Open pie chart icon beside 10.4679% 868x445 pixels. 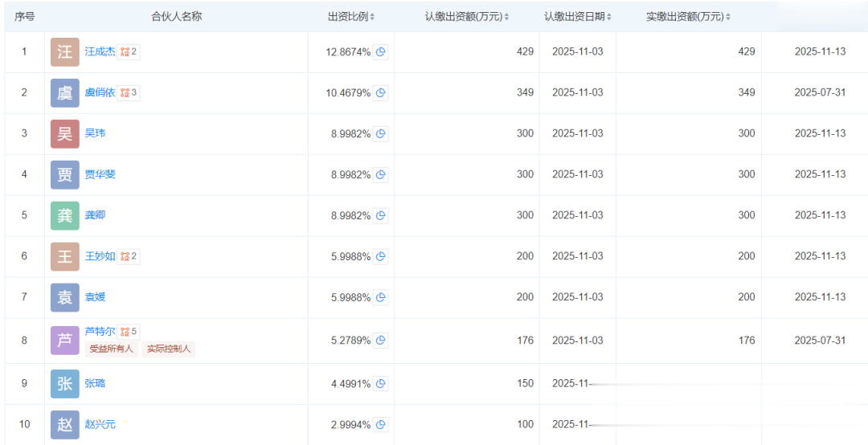380,93
